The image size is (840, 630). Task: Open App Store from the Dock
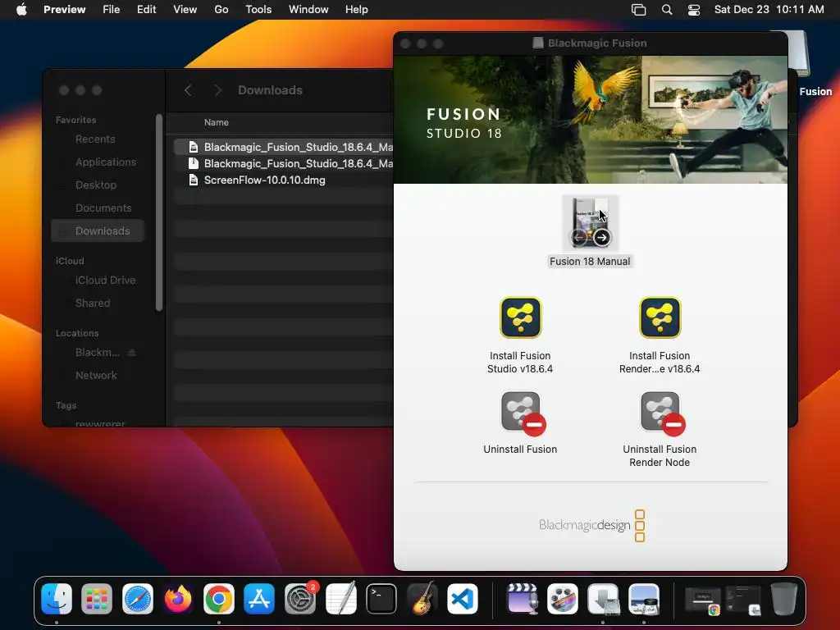pyautogui.click(x=259, y=598)
